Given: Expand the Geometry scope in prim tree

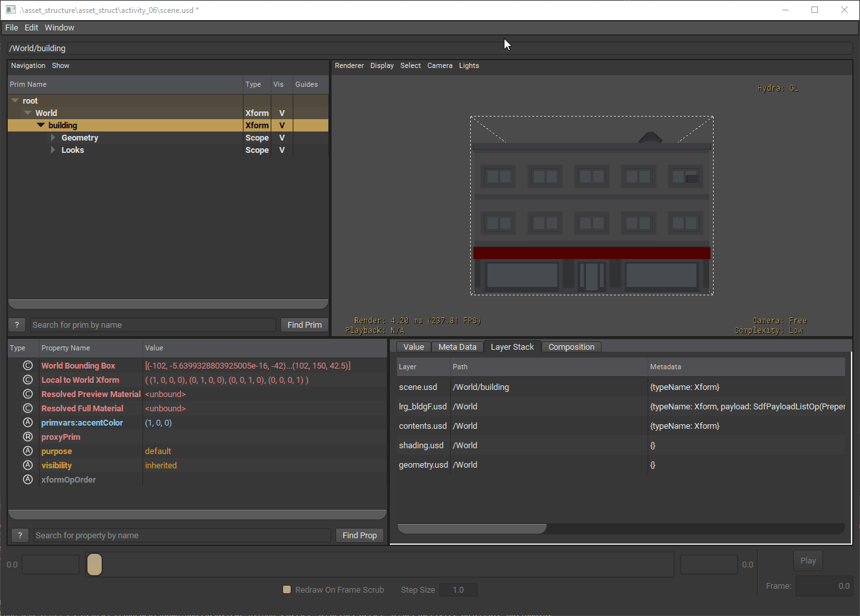Looking at the screenshot, I should (x=53, y=138).
